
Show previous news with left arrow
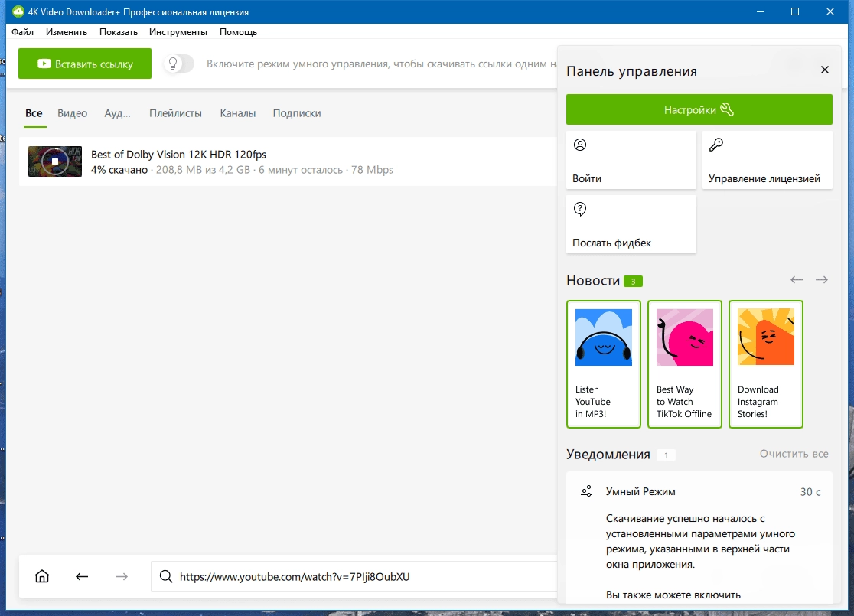click(x=797, y=279)
